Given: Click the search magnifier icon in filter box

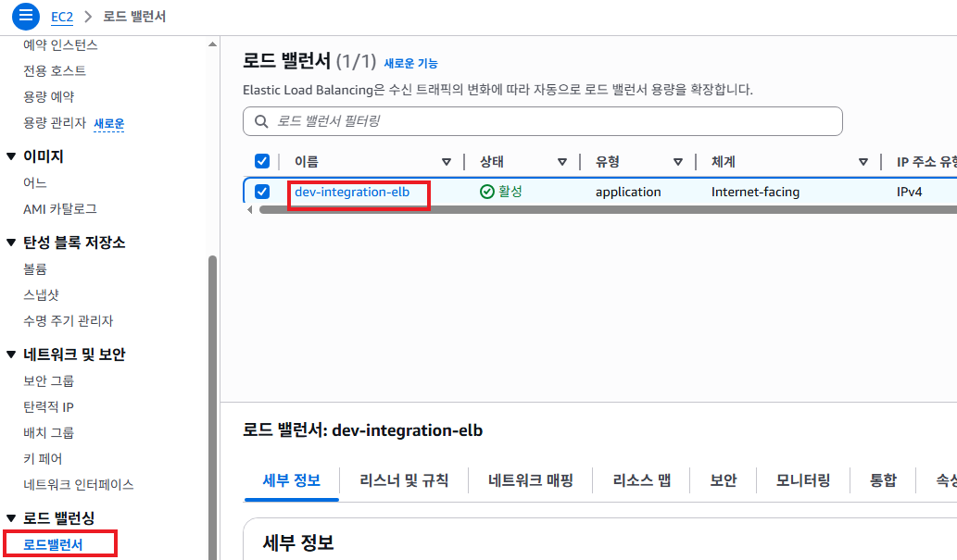Looking at the screenshot, I should (261, 121).
